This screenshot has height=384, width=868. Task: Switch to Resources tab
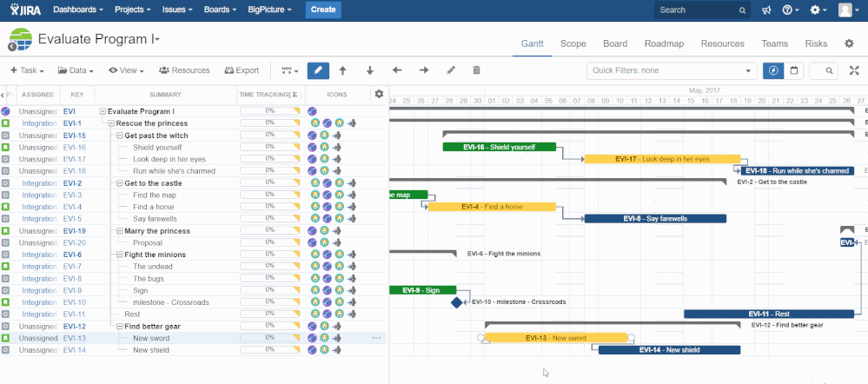(722, 43)
